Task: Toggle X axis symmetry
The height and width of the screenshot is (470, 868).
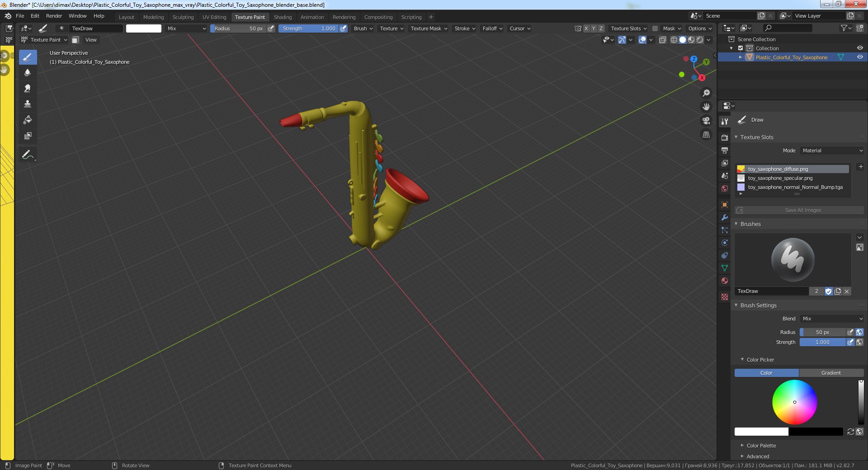Action: (586, 28)
